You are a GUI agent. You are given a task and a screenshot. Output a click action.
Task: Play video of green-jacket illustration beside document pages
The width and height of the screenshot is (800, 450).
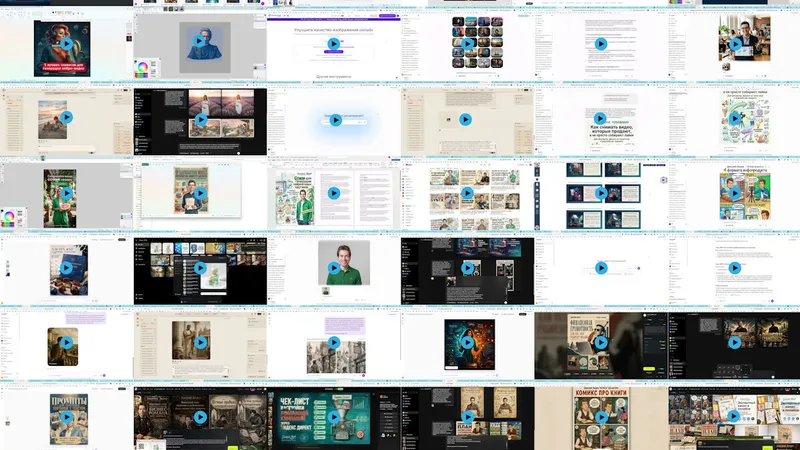click(334, 193)
